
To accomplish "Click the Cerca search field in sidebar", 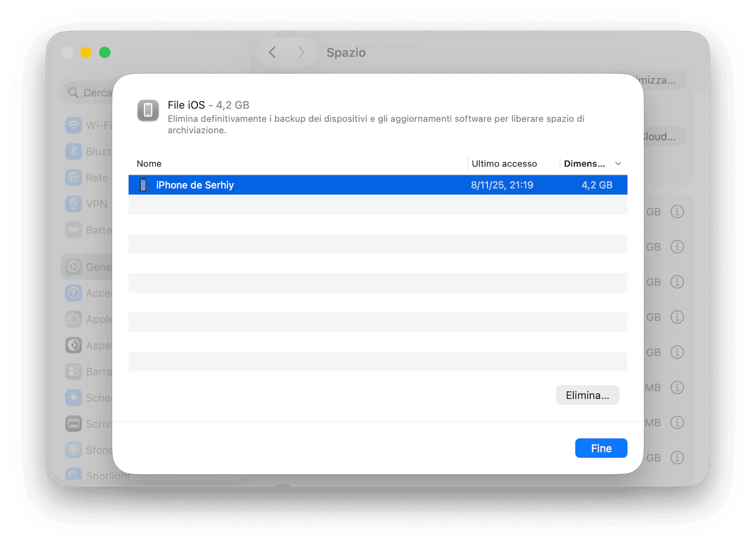I will click(87, 92).
